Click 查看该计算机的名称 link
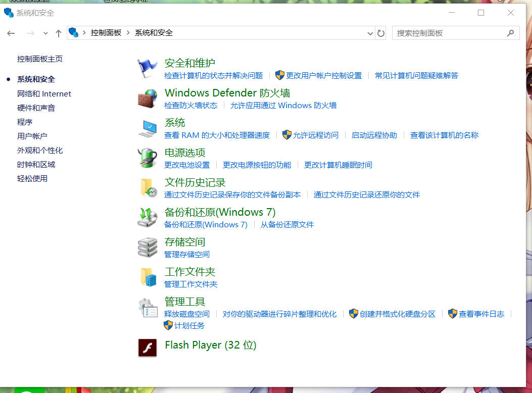This screenshot has height=393, width=532. 444,135
